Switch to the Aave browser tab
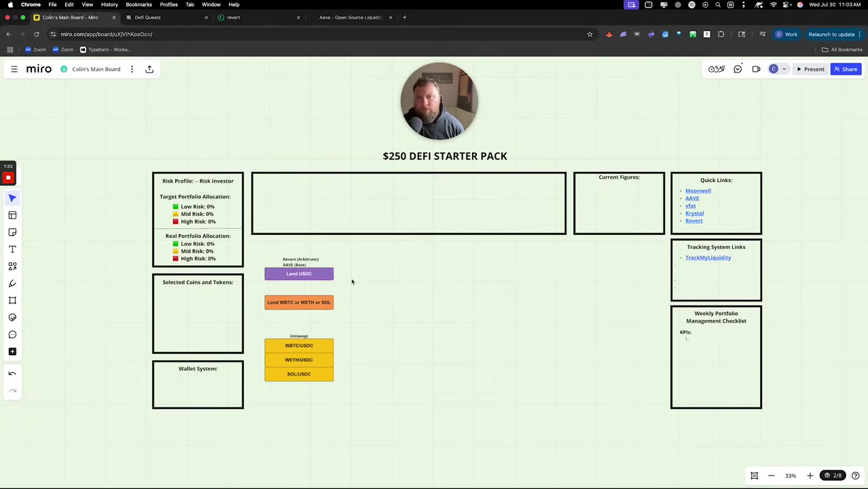Image resolution: width=868 pixels, height=489 pixels. [x=350, y=18]
